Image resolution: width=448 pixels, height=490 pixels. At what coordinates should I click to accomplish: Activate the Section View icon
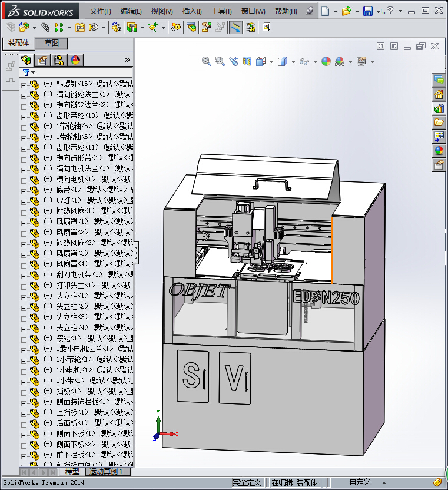point(247,61)
